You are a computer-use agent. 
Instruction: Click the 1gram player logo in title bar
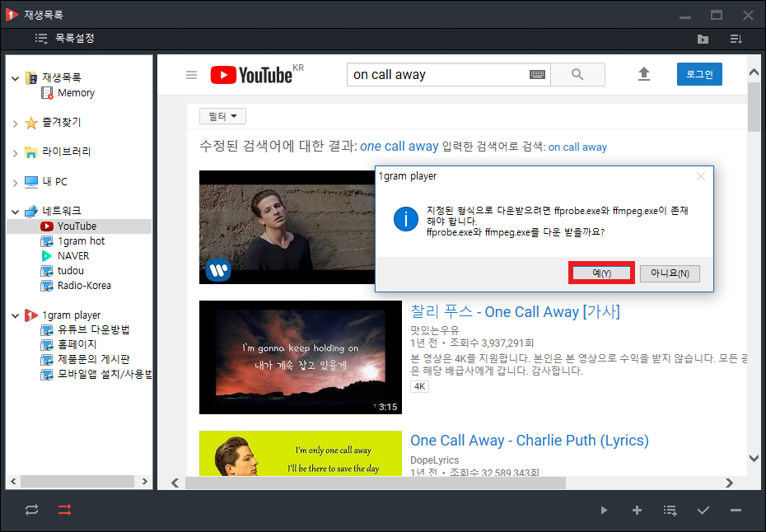(12, 15)
